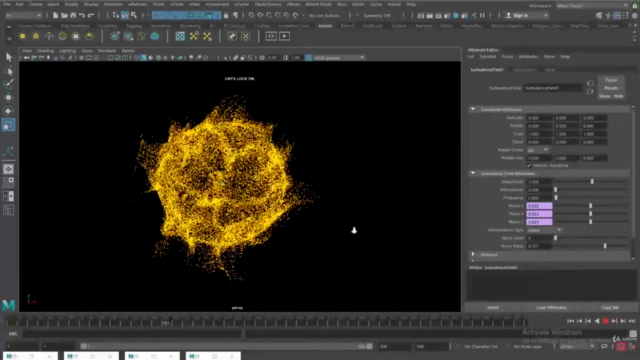The width and height of the screenshot is (640, 360).
Task: Click the Focus button
Action: coord(611,80)
